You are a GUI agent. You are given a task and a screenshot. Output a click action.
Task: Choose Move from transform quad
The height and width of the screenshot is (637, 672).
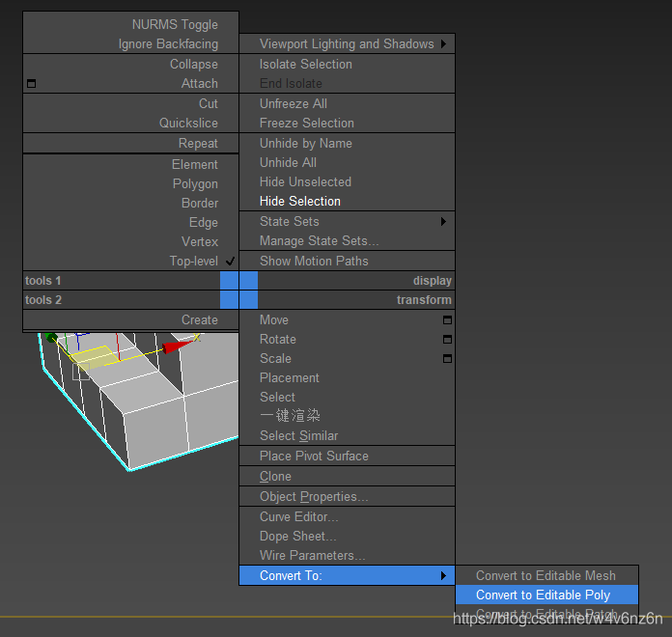(274, 319)
